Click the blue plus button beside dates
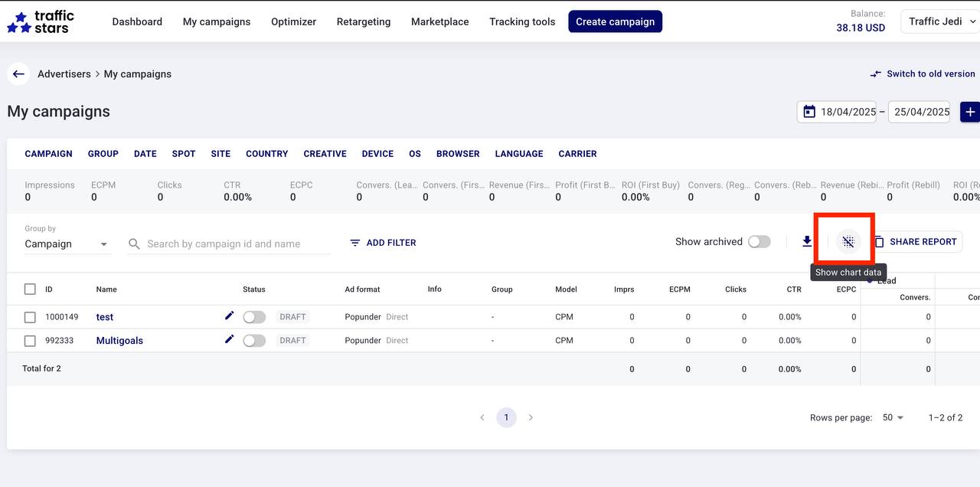The width and height of the screenshot is (980, 487). tap(969, 112)
